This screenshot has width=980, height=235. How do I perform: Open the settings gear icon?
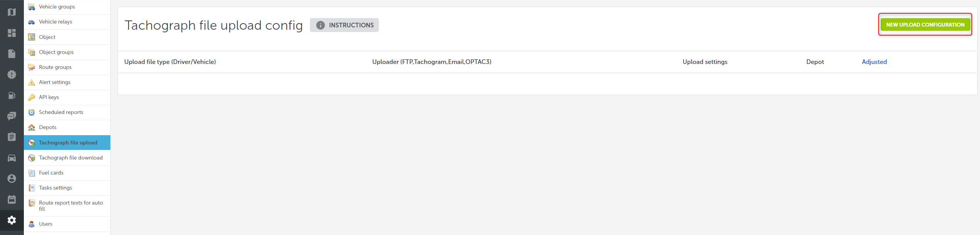(x=12, y=220)
